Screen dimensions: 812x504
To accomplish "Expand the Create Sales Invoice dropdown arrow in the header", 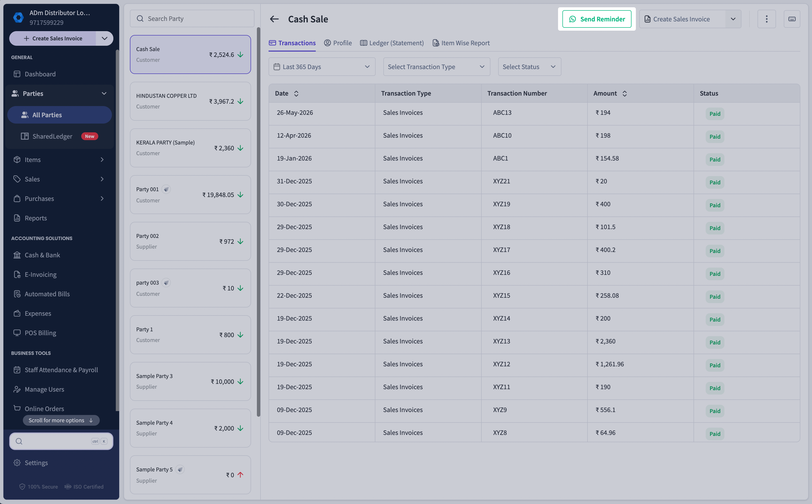I will (733, 19).
